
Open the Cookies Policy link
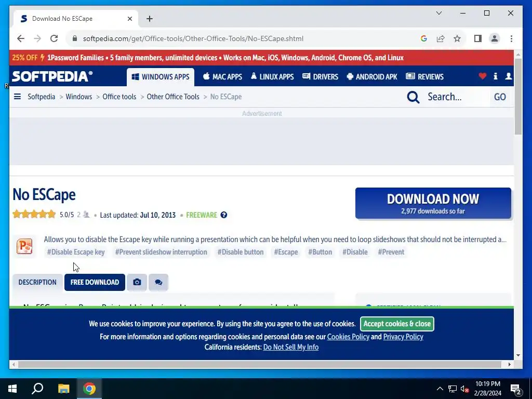[x=348, y=337]
